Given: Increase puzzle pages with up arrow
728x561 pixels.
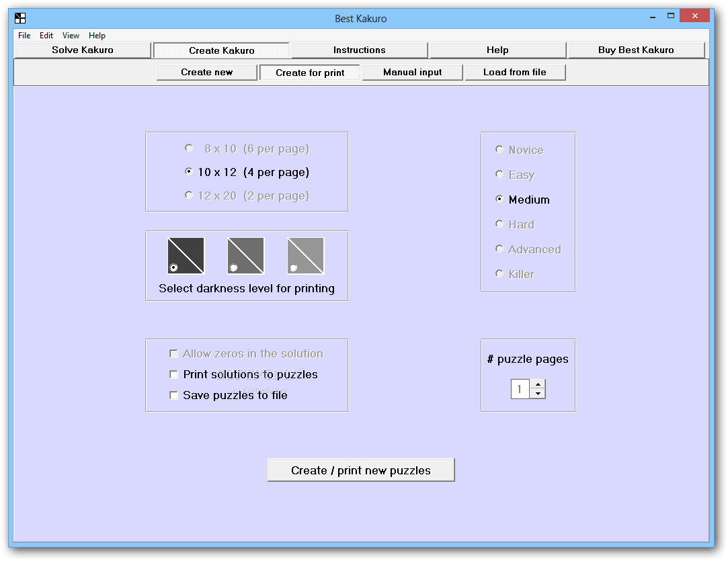Looking at the screenshot, I should click(x=538, y=384).
